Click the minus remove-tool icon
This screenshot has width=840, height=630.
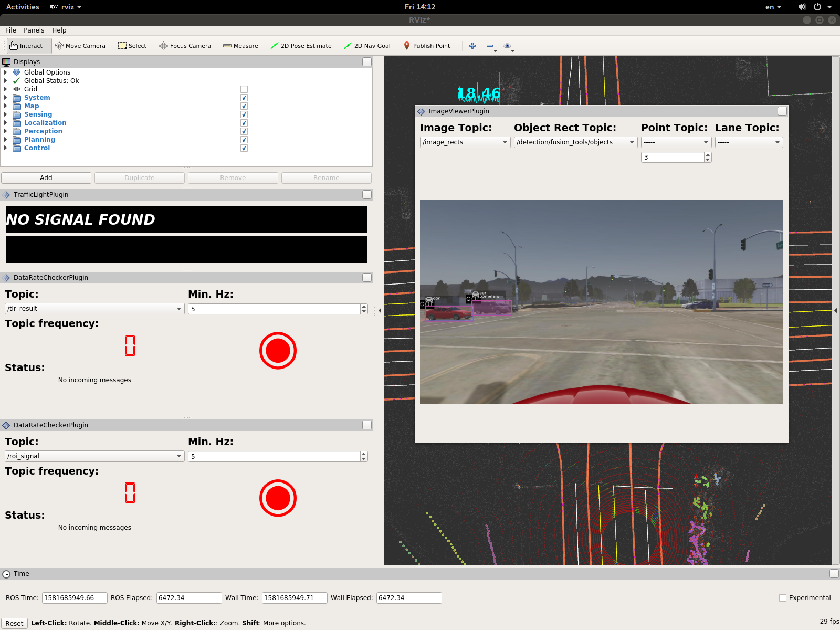tap(490, 46)
